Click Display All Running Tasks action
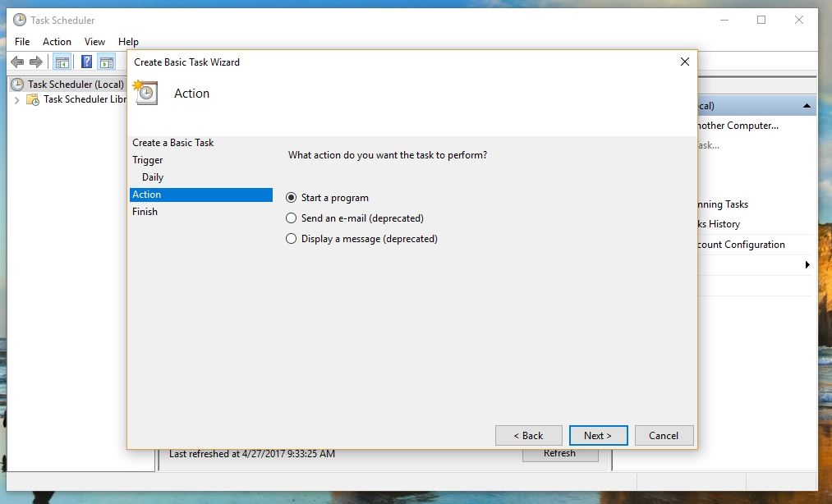832x504 pixels. 723,204
